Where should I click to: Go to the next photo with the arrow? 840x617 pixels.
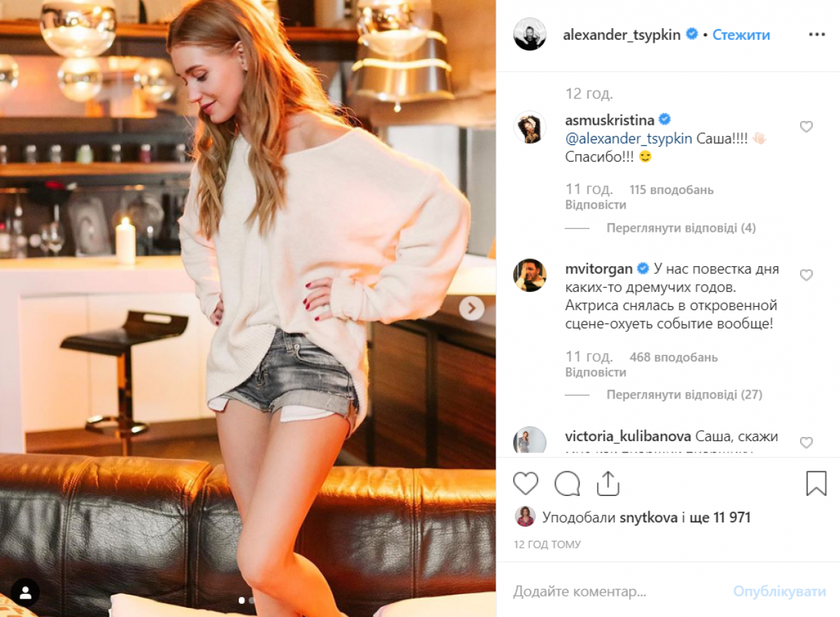pyautogui.click(x=472, y=307)
